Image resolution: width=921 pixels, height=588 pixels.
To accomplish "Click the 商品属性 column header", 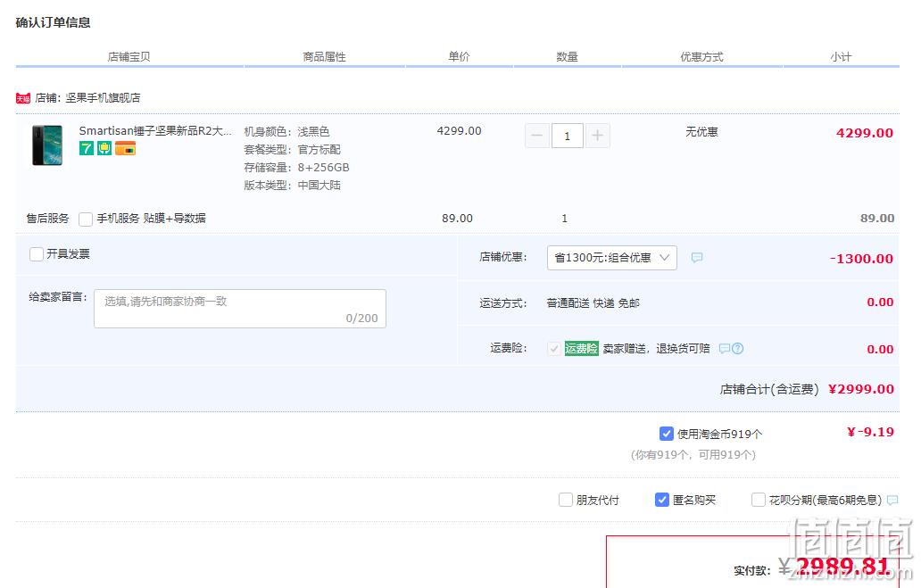I will pos(324,57).
